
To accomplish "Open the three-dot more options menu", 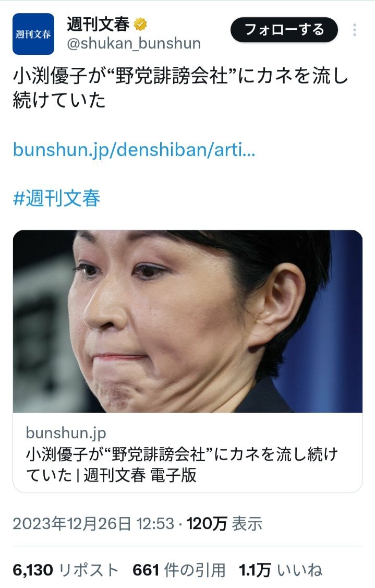I will [354, 30].
